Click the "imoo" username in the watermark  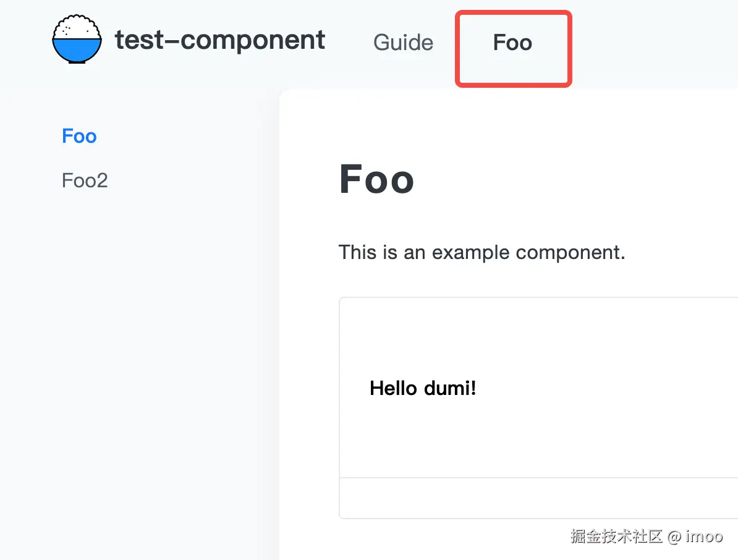pos(704,536)
